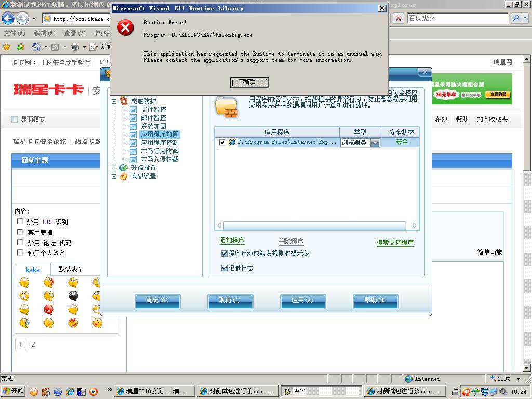Click the program list horizontal scrollbar
532x399 pixels.
click(315, 225)
